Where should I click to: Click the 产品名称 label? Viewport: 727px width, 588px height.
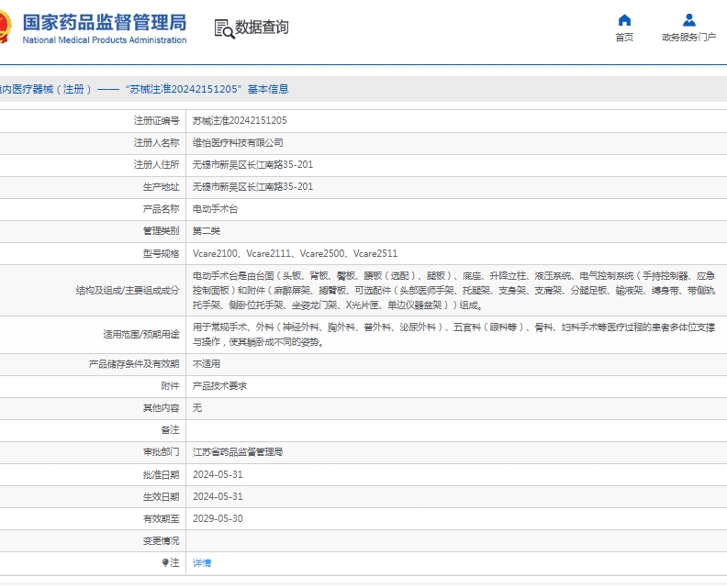point(161,209)
